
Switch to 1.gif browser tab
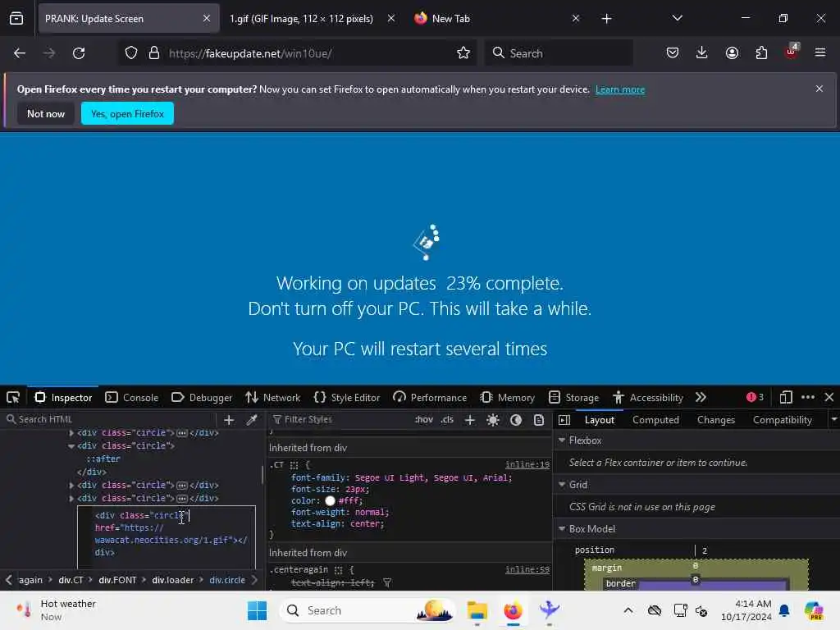[302, 19]
